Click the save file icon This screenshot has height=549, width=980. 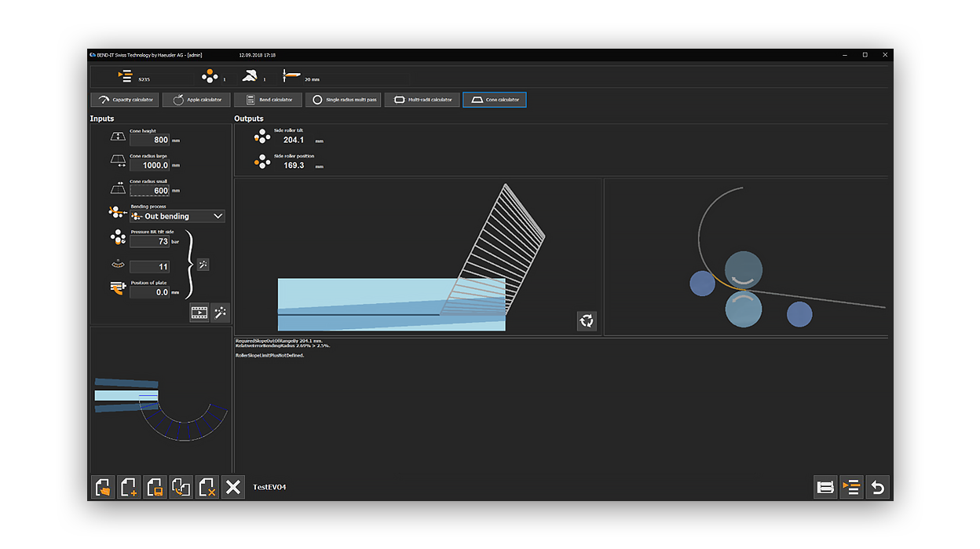[x=155, y=487]
